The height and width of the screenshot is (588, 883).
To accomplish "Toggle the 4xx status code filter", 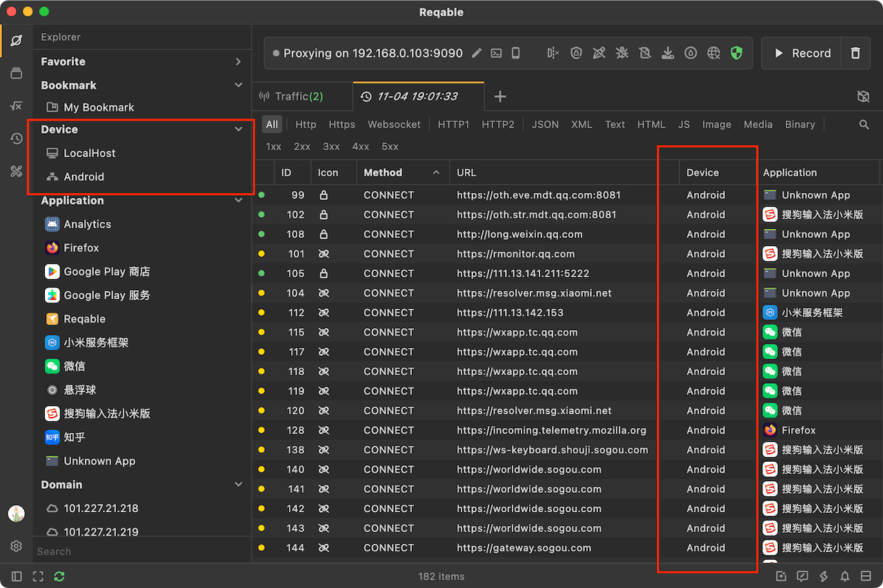I will coord(360,147).
